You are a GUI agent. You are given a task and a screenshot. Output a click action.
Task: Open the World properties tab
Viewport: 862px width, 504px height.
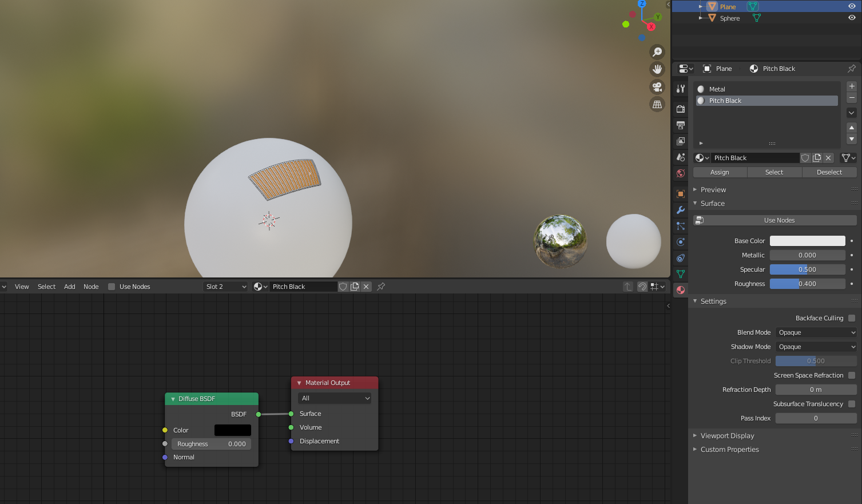(681, 173)
